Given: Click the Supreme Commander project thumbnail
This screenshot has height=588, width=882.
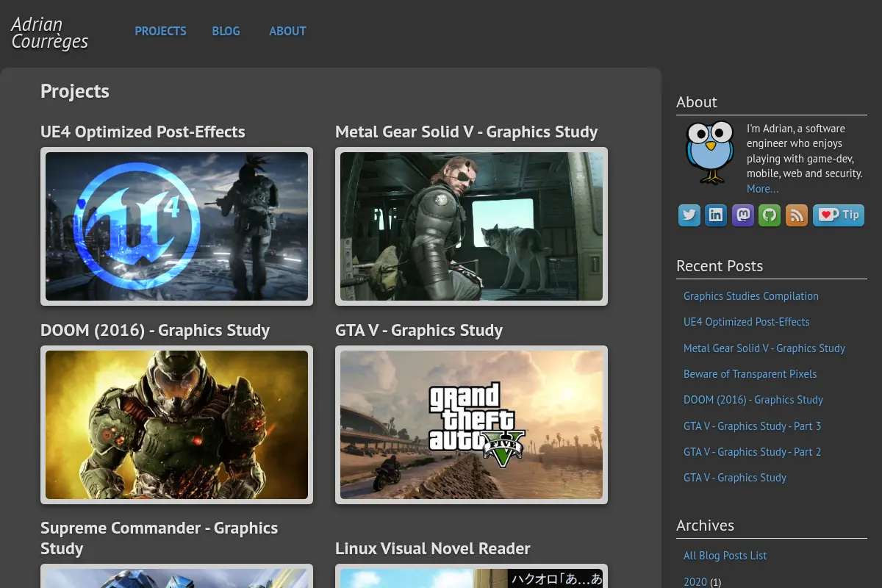Looking at the screenshot, I should coord(176,576).
